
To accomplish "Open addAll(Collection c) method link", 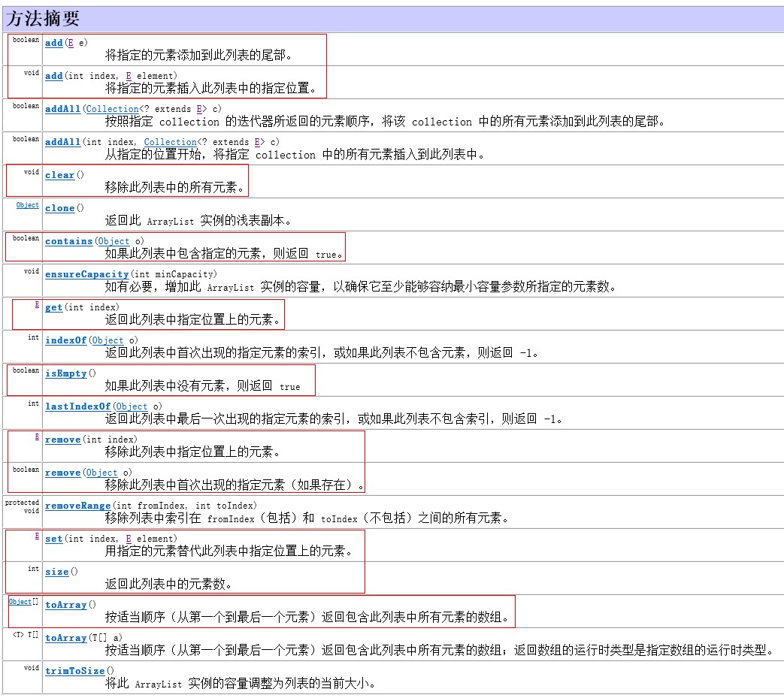I will point(62,109).
